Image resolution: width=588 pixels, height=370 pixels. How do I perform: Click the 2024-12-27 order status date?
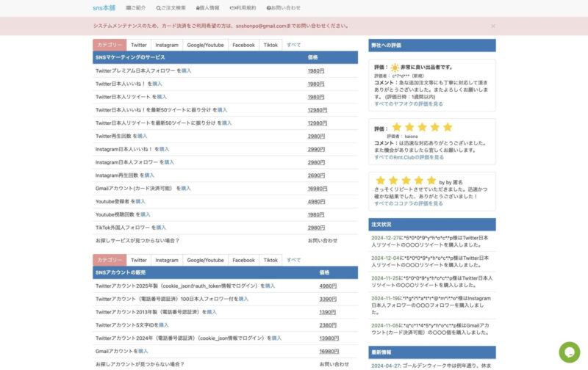pos(385,238)
